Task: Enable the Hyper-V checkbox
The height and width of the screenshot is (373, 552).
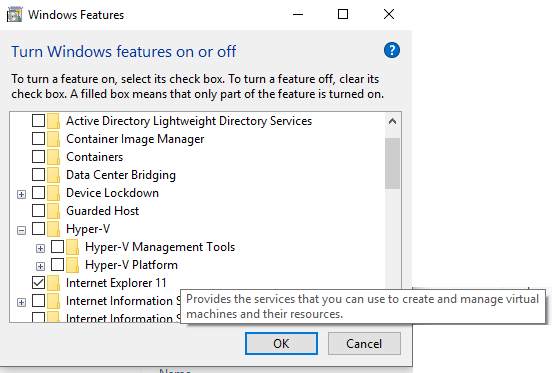Action: 38,229
